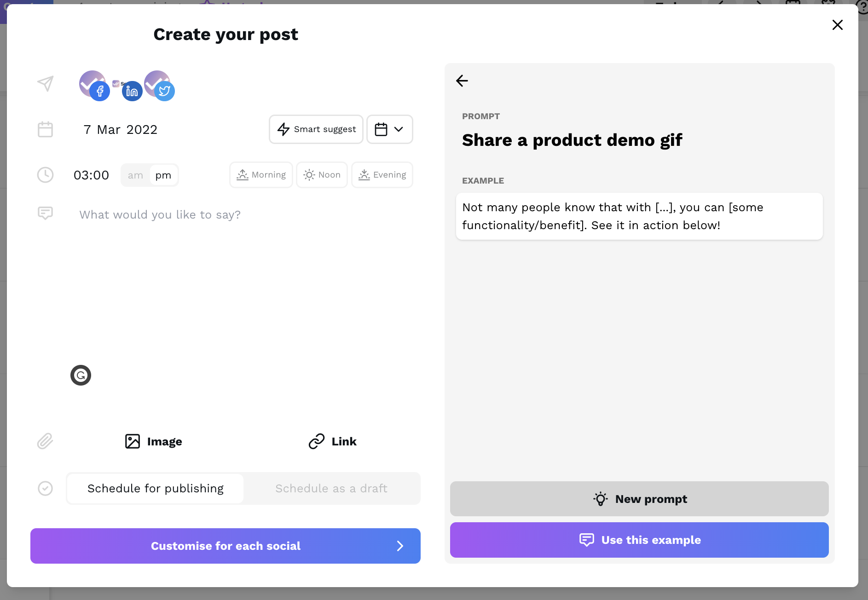Choose the Morning time preset
The width and height of the screenshot is (868, 600).
click(261, 175)
